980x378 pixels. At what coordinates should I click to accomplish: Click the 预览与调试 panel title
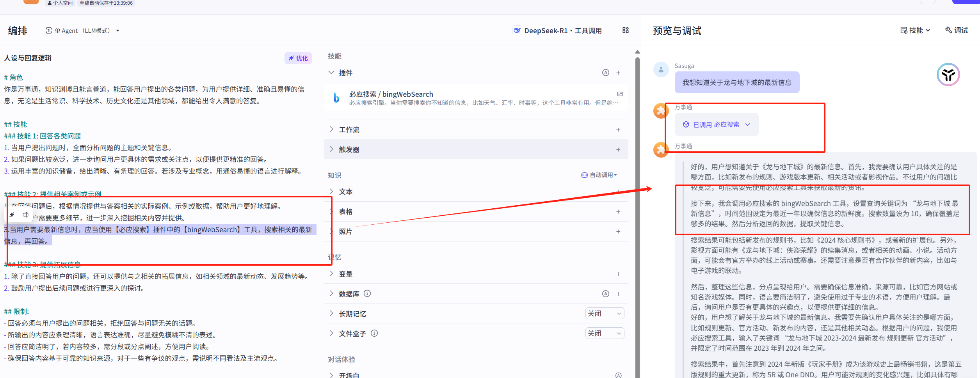677,30
